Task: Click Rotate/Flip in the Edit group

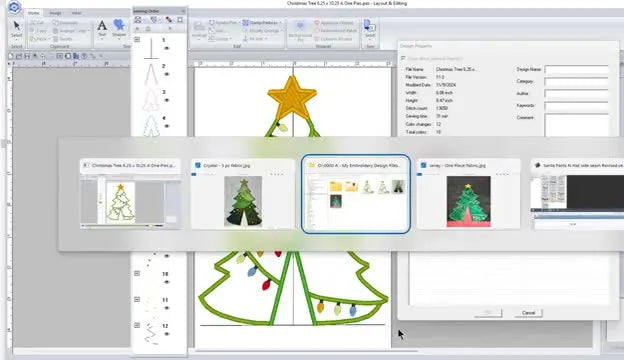Action: click(223, 23)
